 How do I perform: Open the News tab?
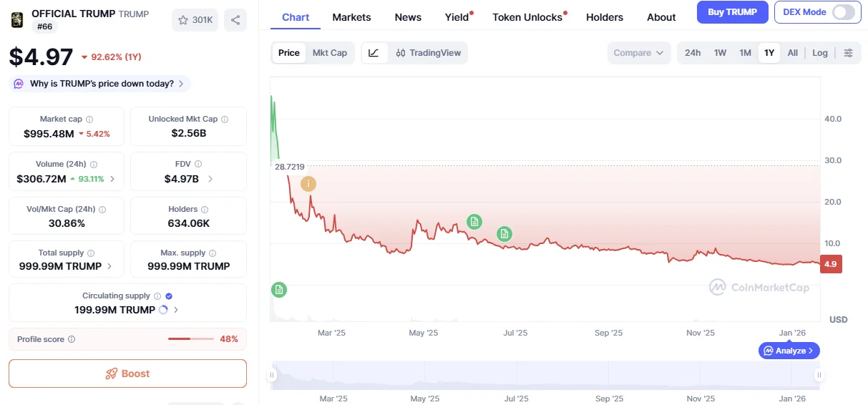(x=408, y=17)
